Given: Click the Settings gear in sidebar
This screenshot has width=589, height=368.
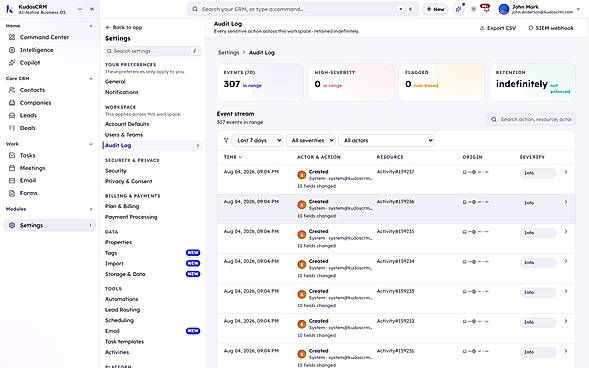Looking at the screenshot, I should 12,225.
